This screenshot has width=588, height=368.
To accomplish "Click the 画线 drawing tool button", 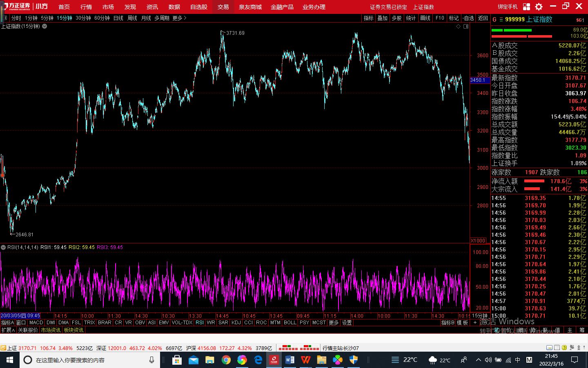I will pos(425,18).
